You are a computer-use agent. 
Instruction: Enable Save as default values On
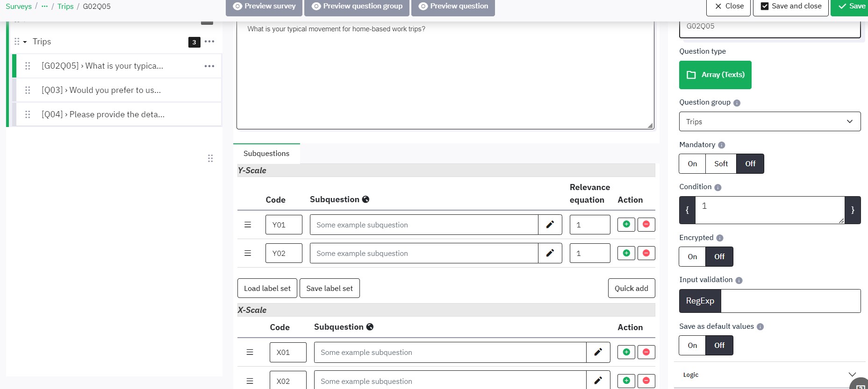point(692,346)
